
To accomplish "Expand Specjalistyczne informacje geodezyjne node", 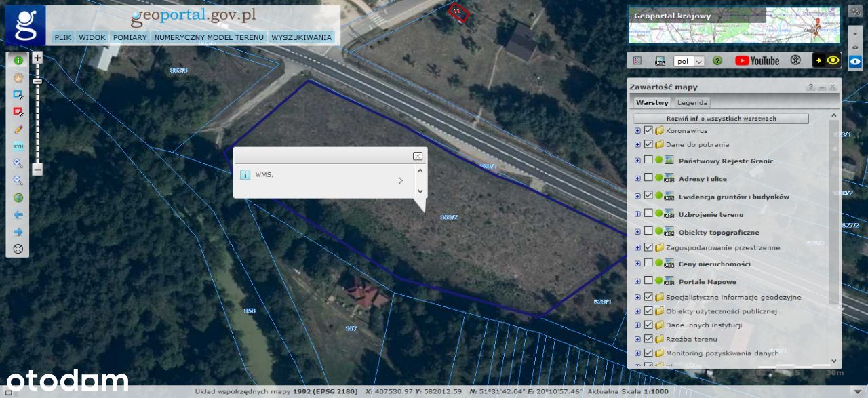I will pos(637,297).
